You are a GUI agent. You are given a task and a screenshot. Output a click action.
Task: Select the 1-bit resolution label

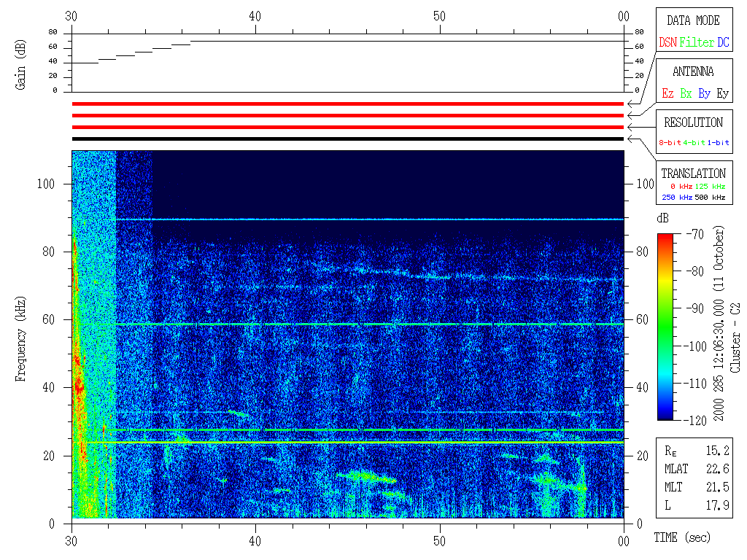point(719,143)
